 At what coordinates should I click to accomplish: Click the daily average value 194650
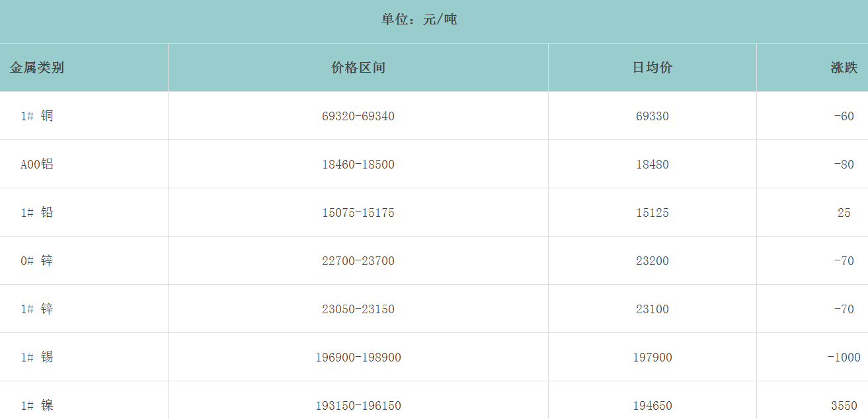(x=652, y=405)
